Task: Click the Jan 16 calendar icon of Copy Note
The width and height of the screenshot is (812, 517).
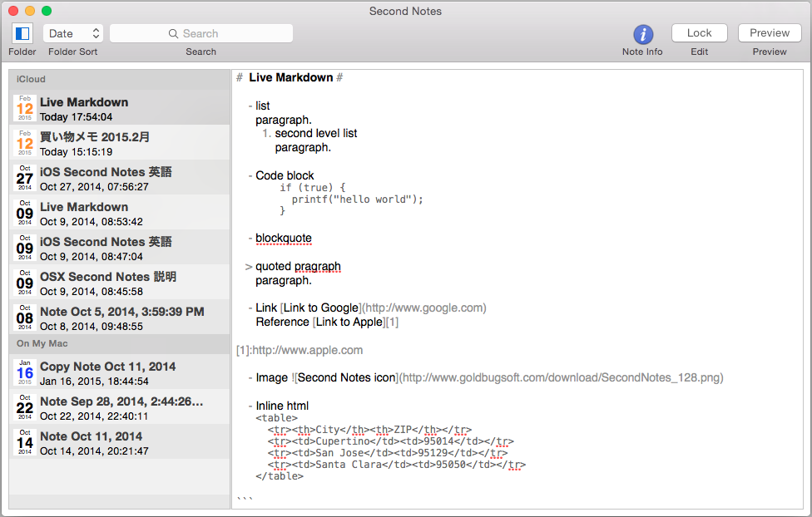Action: click(x=25, y=372)
